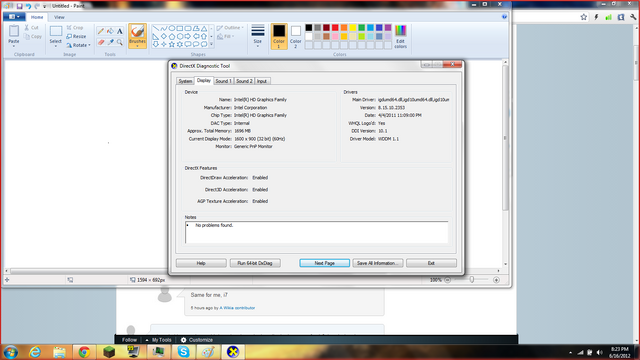
Task: Select the Magnifier tool
Action: click(x=120, y=42)
